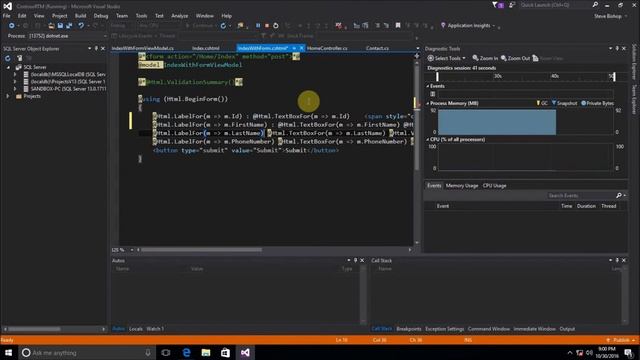The width and height of the screenshot is (640, 360).
Task: Open the Store from the taskbar
Action: [x=225, y=352]
